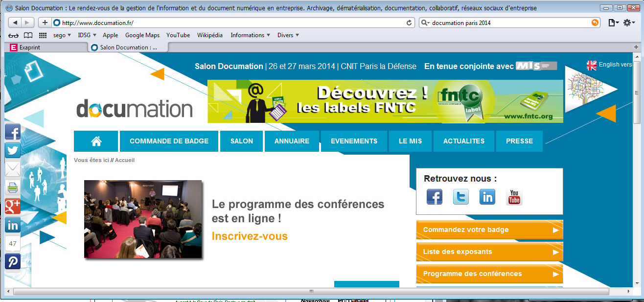Click the MIS logo in header
644x302 pixels.
pyautogui.click(x=536, y=66)
